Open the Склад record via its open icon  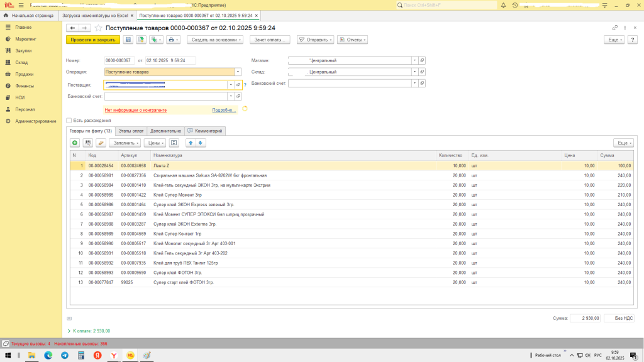[x=422, y=72]
